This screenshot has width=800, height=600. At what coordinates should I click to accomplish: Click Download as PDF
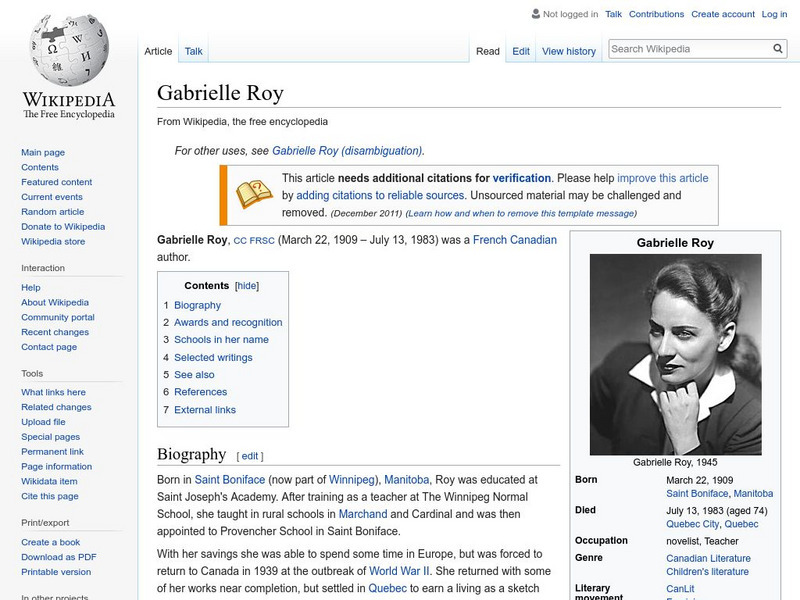coord(59,557)
